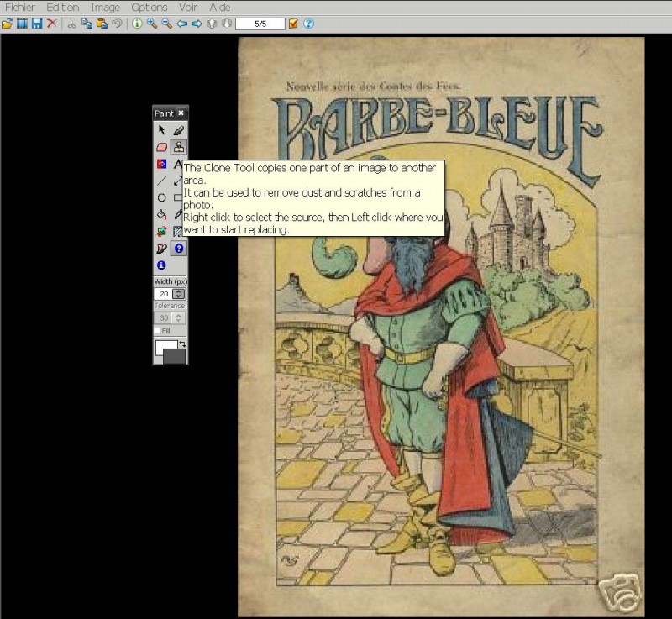Go to the previous image with left arrow
This screenshot has height=619, width=672.
pos(181,24)
